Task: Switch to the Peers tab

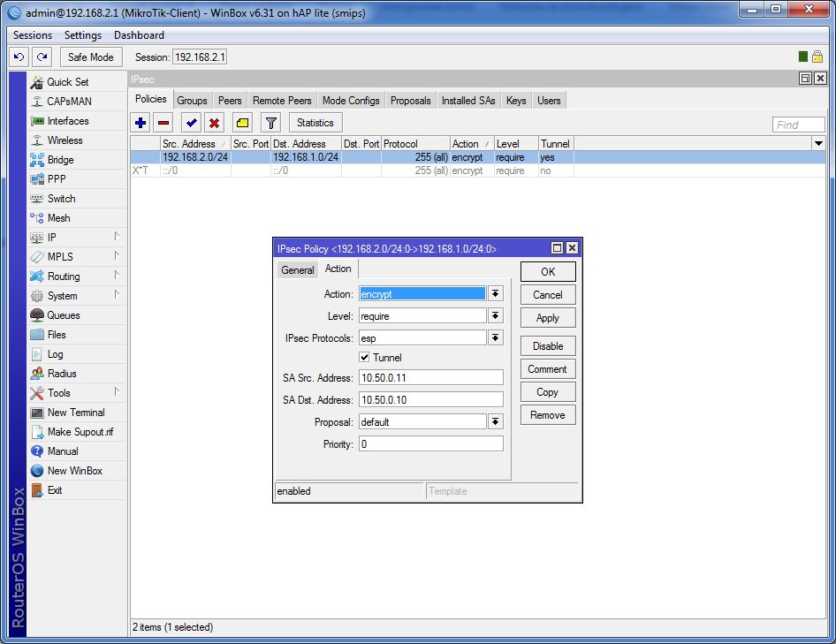Action: [230, 100]
